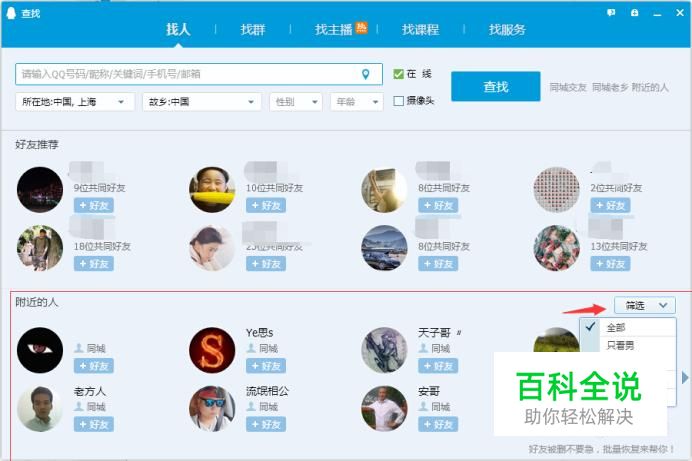Add the friend with 10位共同好友
Viewport: 692px width, 461px height.
click(x=266, y=206)
